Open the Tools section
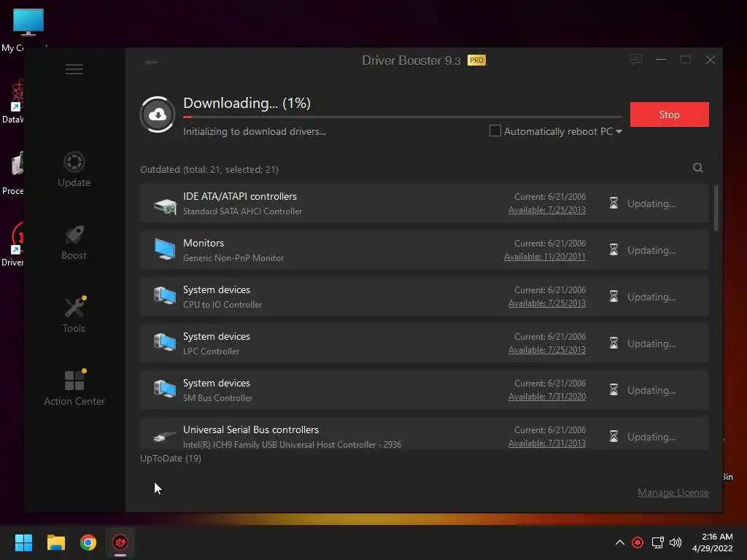747x560 pixels. pyautogui.click(x=74, y=315)
